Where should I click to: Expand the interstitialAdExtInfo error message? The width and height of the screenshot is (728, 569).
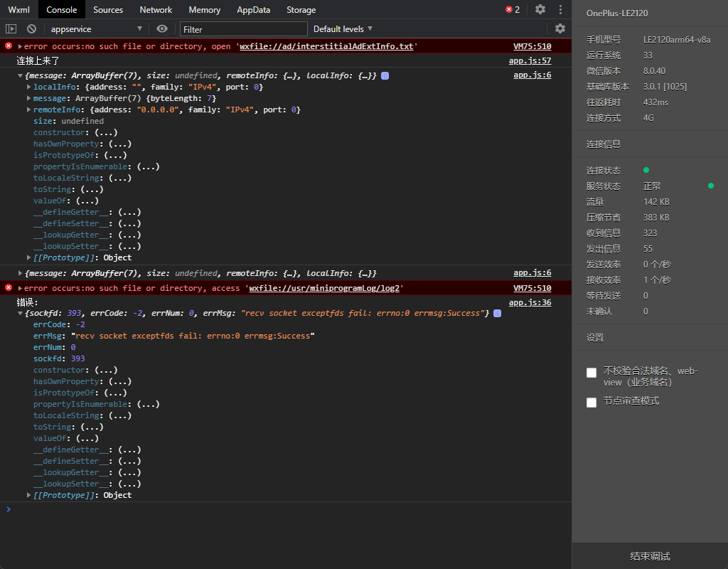point(20,46)
